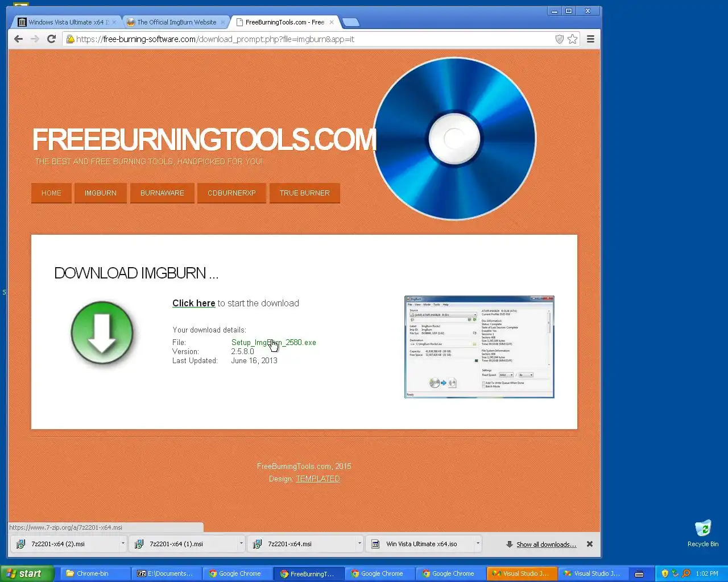The height and width of the screenshot is (582, 728).
Task: Go back using the browser back arrow
Action: [18, 39]
